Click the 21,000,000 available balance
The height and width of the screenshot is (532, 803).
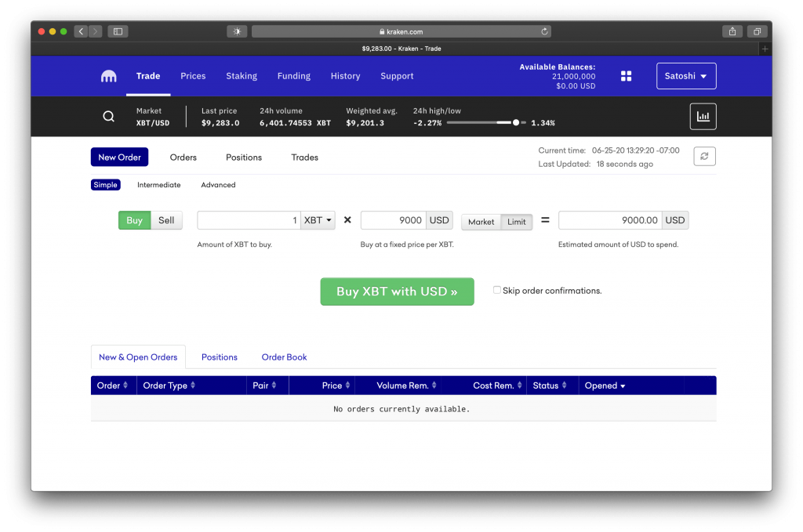point(573,76)
